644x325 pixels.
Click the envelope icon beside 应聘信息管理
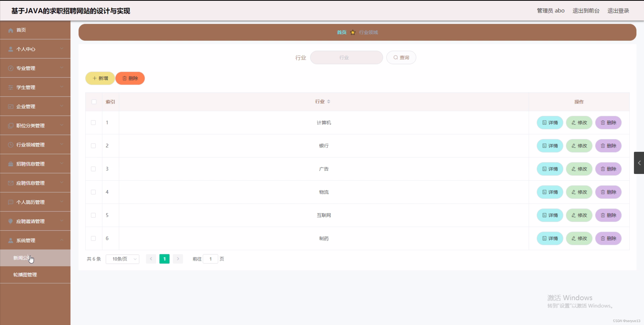pos(11,183)
